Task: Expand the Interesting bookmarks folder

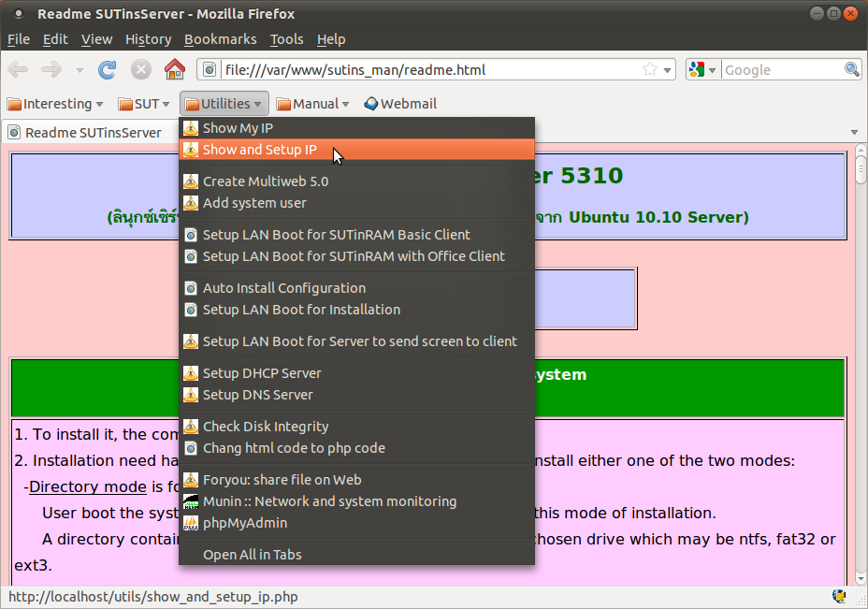Action: [x=55, y=104]
